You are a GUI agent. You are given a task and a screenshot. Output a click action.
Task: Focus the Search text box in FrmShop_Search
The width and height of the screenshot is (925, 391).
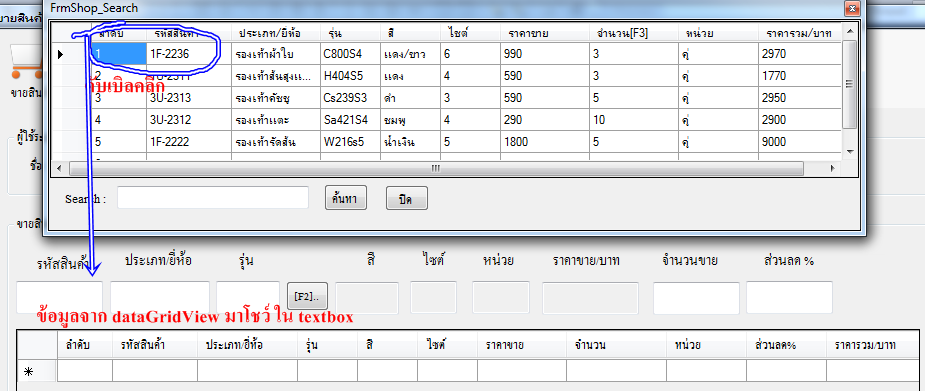pyautogui.click(x=212, y=197)
